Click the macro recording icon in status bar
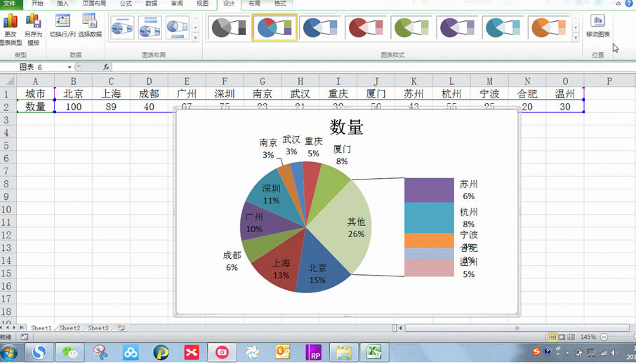This screenshot has width=636, height=364. coord(25,337)
